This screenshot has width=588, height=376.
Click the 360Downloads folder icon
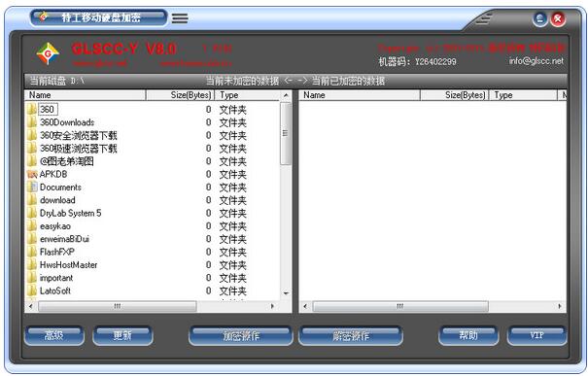click(32, 122)
